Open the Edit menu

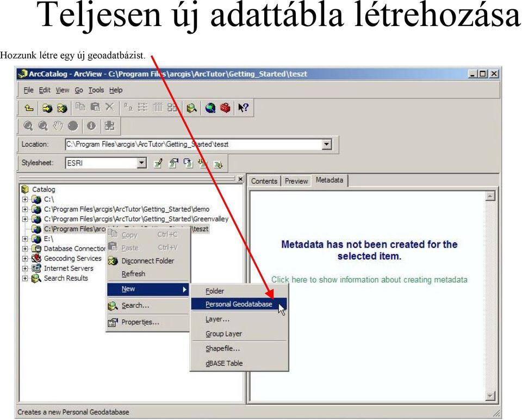(x=45, y=90)
